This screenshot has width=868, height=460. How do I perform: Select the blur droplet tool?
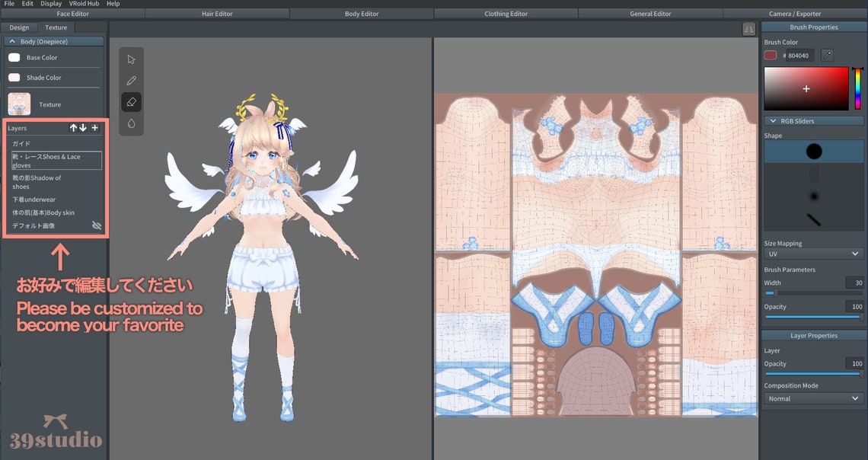coord(131,123)
